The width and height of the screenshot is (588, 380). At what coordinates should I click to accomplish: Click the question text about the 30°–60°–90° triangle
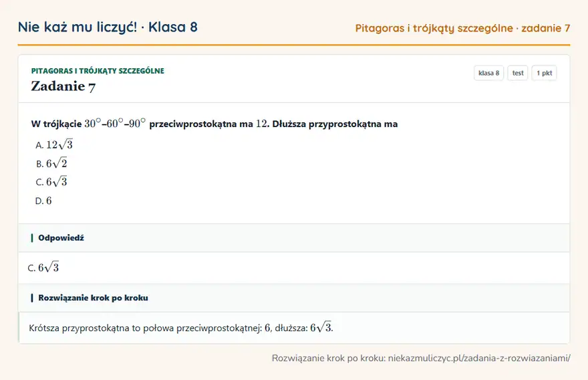click(214, 124)
